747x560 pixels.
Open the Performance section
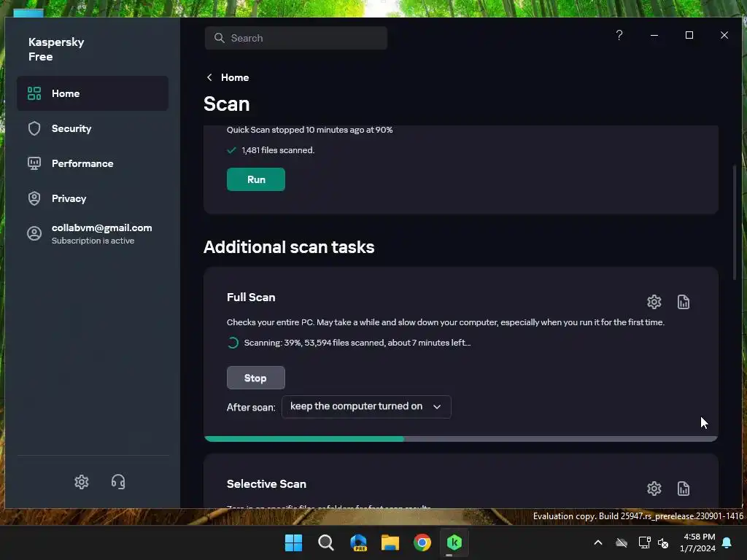tap(93, 163)
